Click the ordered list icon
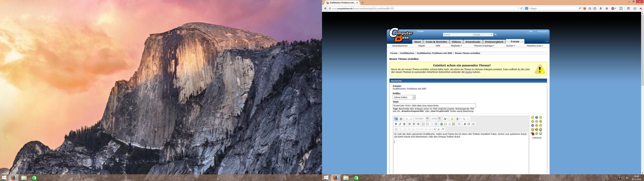 click(424, 124)
